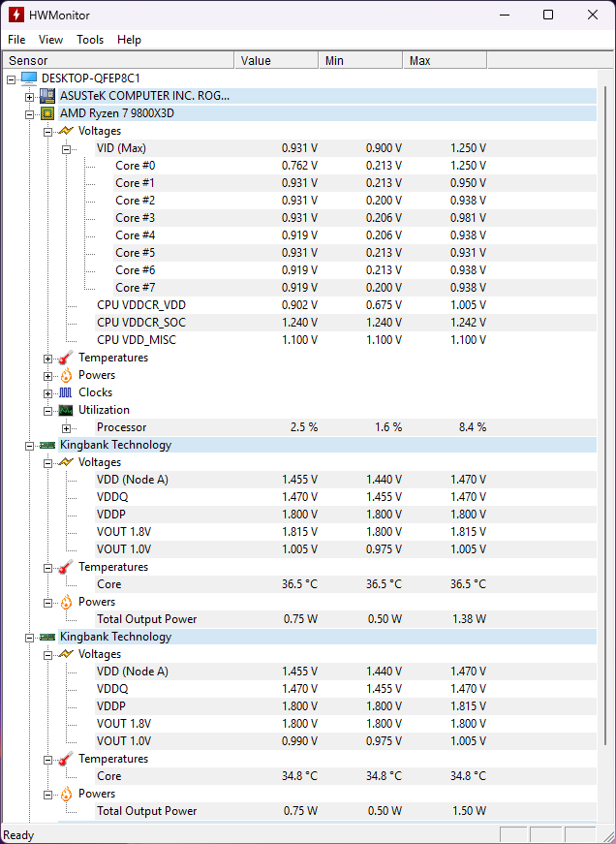Click the vertical scrollbar thumb
Screen dimensions: 616x844
pos(607,418)
